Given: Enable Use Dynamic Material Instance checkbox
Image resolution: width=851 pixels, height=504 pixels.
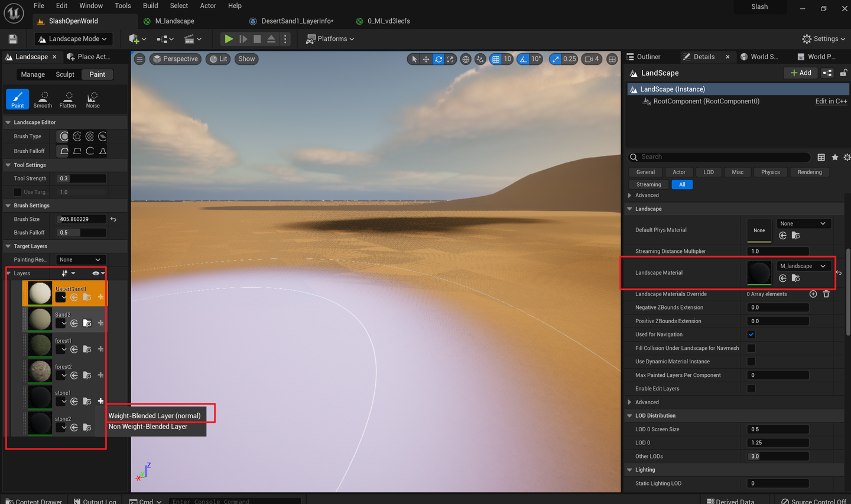Looking at the screenshot, I should coord(751,362).
